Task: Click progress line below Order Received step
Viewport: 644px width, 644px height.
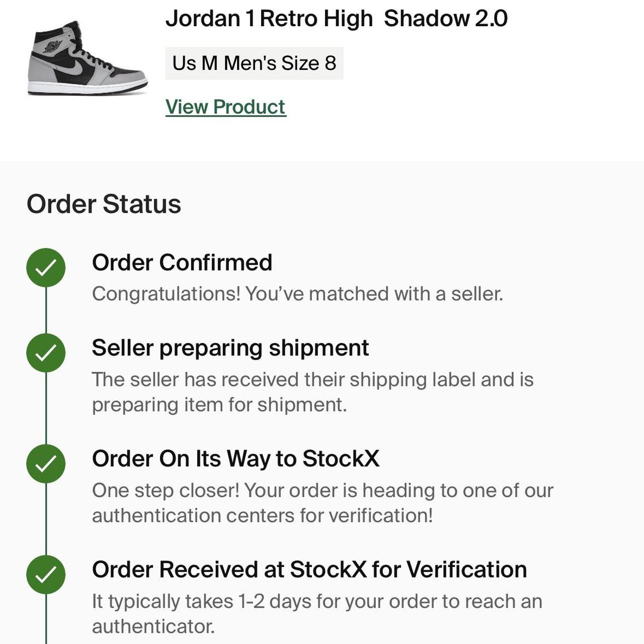Action: (x=46, y=619)
